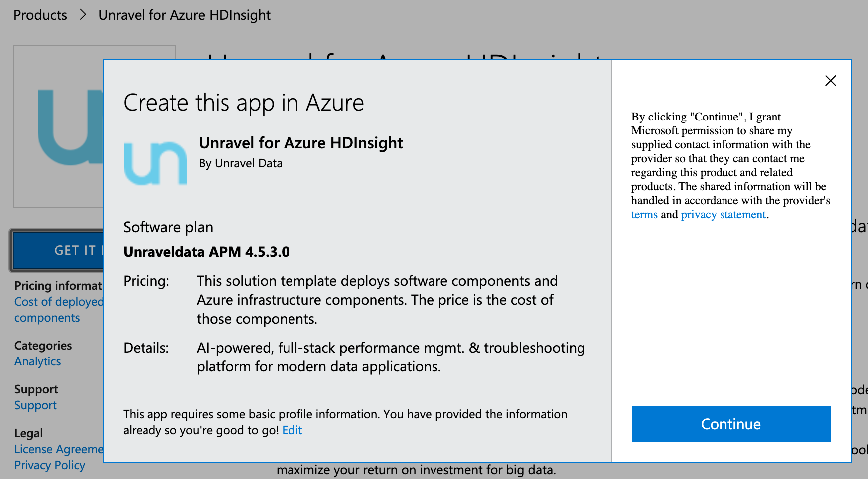The image size is (868, 479).
Task: Click Unravel for Azure HDInsight breadcrumb
Action: (x=184, y=15)
